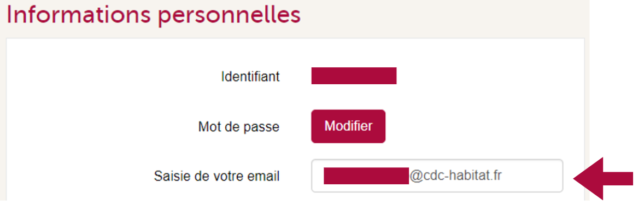Click the Mot de passe label
The image size is (644, 216).
[238, 126]
